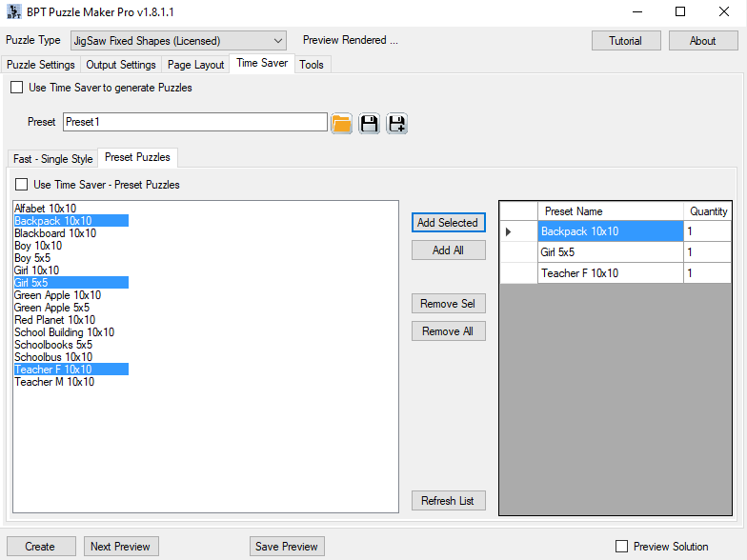The width and height of the screenshot is (747, 560).
Task: Toggle Use Time Saver - Preset Puzzles checkbox
Action: click(x=22, y=185)
